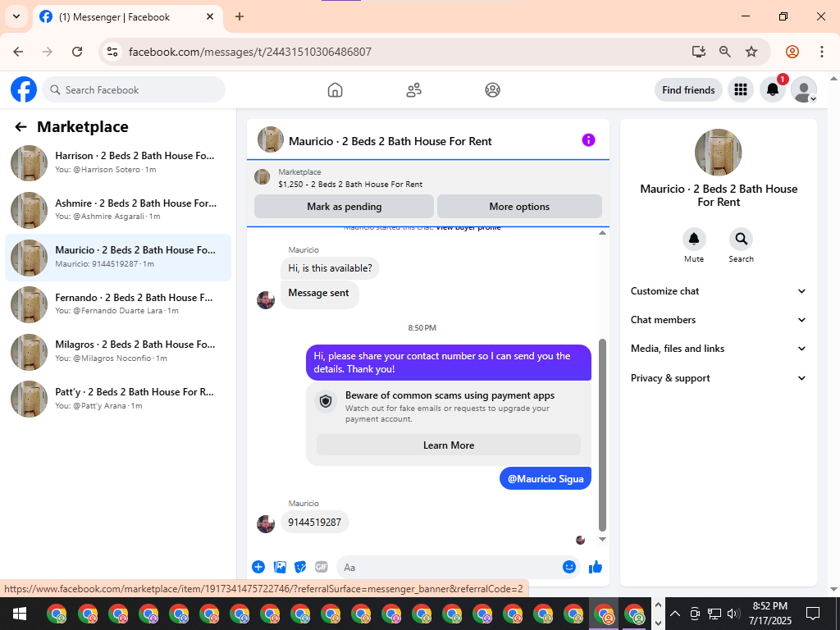Open a new browser tab
Viewport: 840px width, 630px height.
coord(240,16)
